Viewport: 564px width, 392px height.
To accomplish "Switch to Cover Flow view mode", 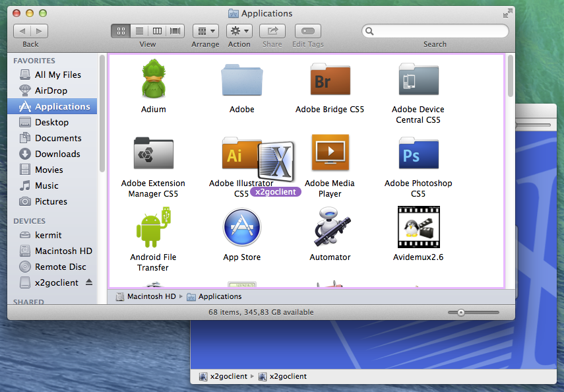I will (175, 31).
